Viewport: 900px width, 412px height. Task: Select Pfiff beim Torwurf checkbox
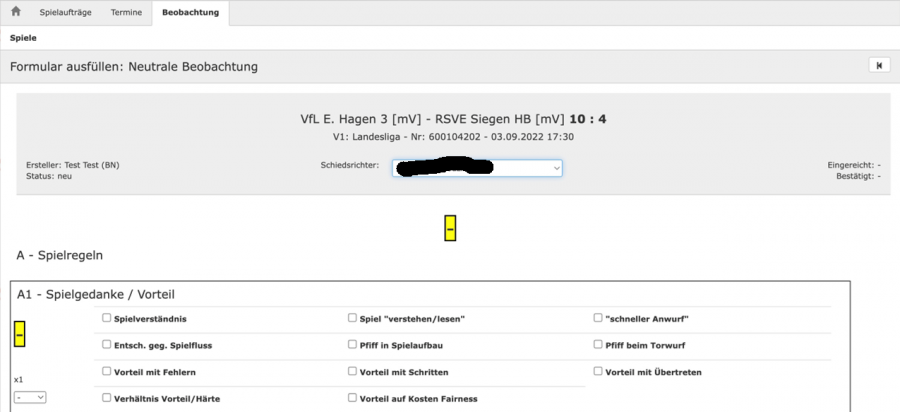[x=598, y=344]
